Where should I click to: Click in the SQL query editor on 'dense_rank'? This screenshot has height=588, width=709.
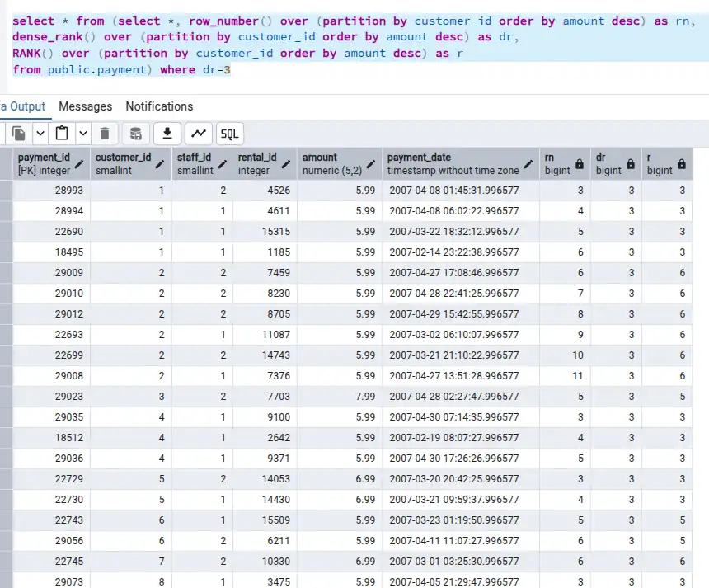pos(48,37)
